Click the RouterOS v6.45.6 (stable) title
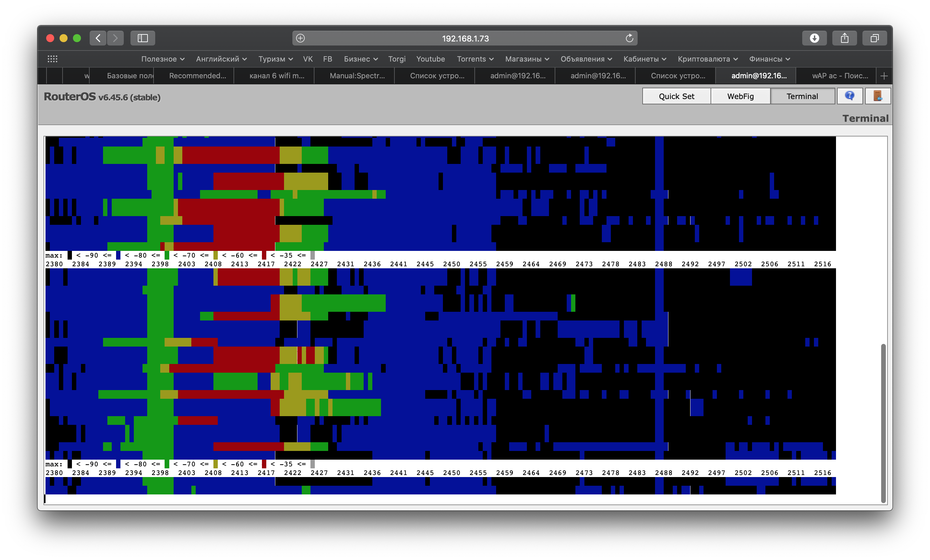This screenshot has height=560, width=930. pos(102,97)
